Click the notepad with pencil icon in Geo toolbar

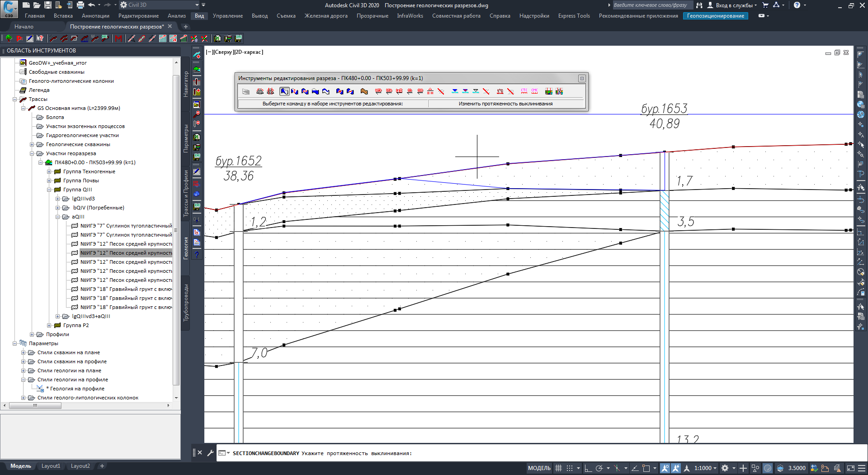(30, 38)
